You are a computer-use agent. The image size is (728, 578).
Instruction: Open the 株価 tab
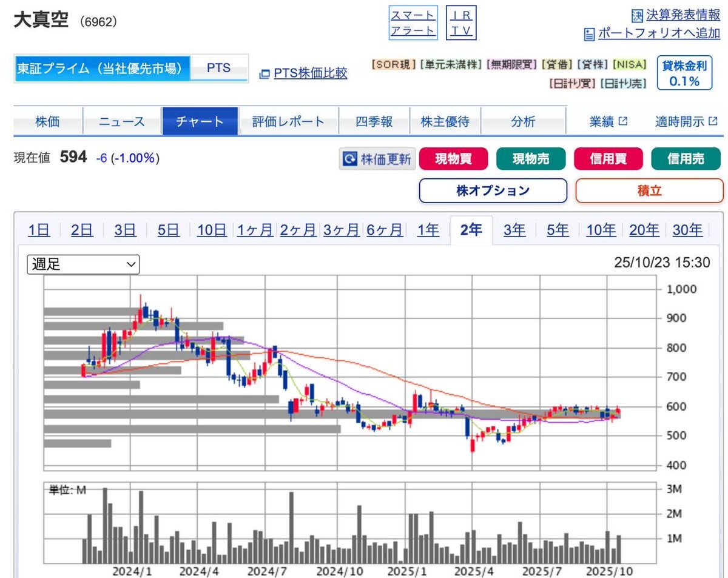click(47, 121)
